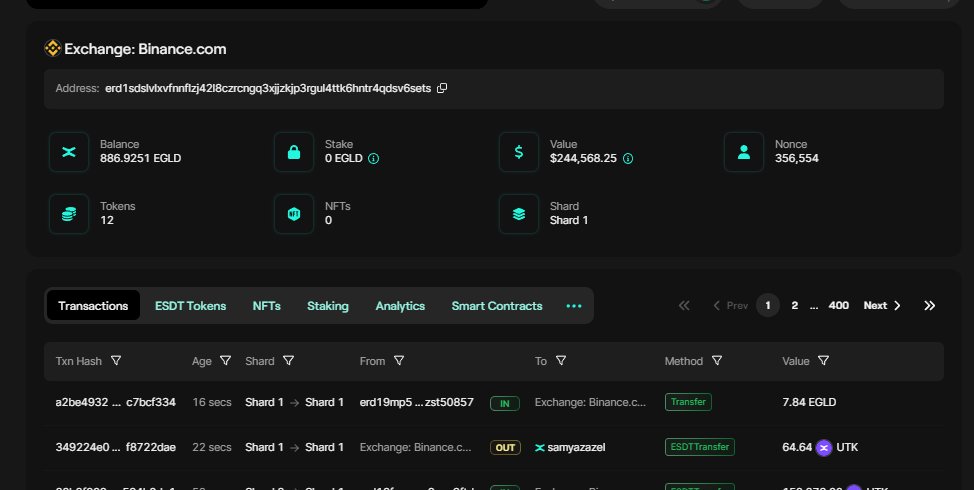The height and width of the screenshot is (490, 974).
Task: Click the Transfer method badge
Action: click(x=688, y=402)
